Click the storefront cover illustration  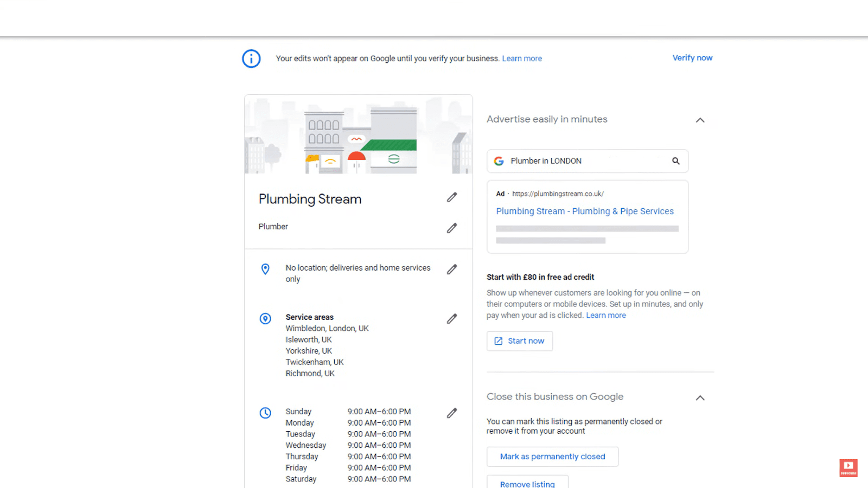click(x=359, y=134)
